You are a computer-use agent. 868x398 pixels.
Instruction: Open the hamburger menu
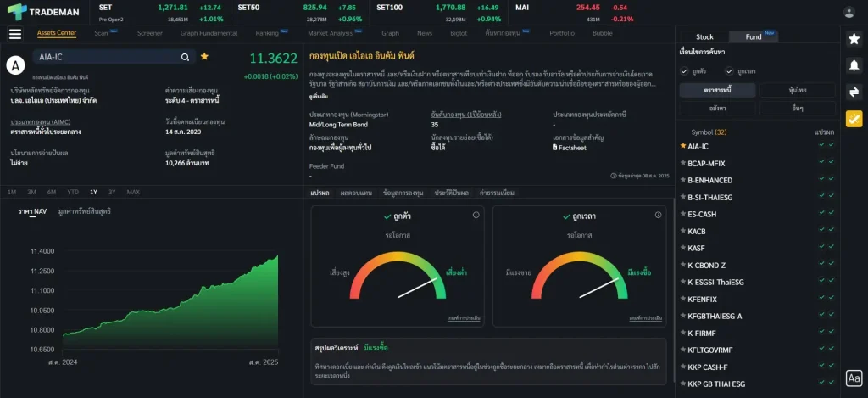(15, 34)
